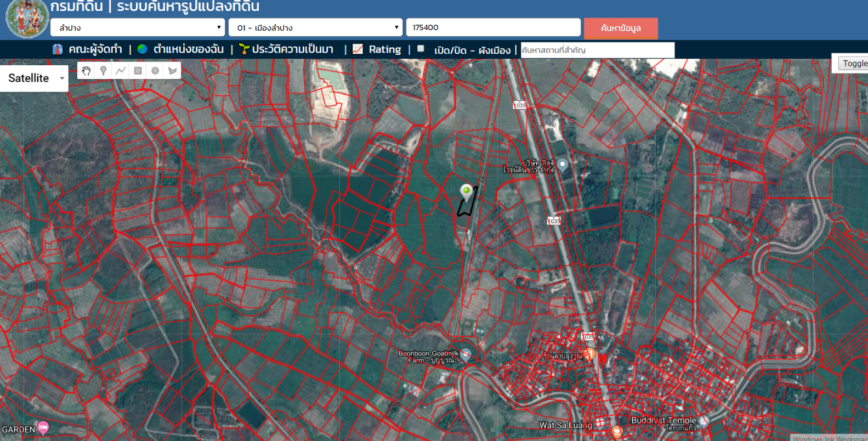Screen dimensions: 868x441
Task: Open คณะผู้จัดทำ menu item
Action: (x=95, y=49)
